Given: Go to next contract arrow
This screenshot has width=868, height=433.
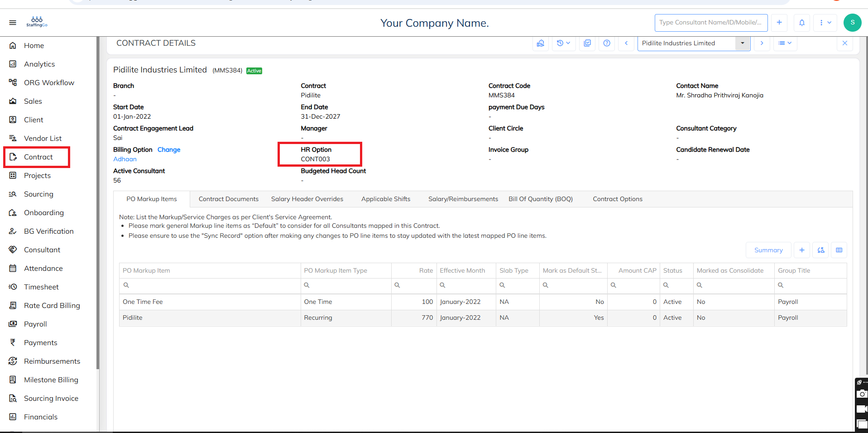Looking at the screenshot, I should (x=762, y=43).
